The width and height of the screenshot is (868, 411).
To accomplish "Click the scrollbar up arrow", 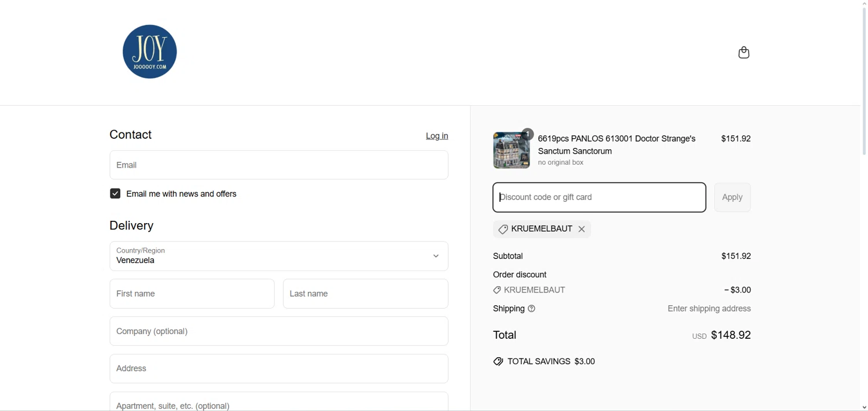I will click(864, 3).
